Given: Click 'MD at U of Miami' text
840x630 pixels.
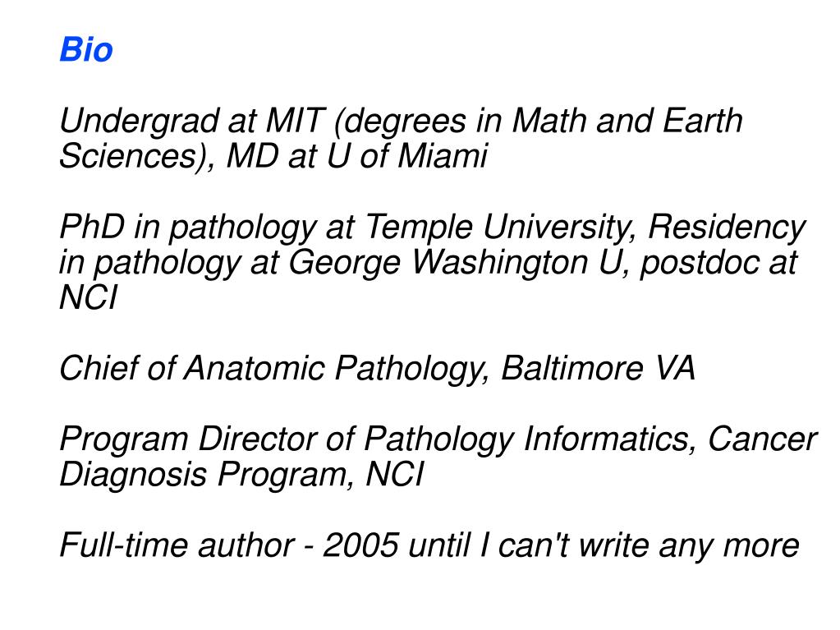Looking at the screenshot, I should click(x=357, y=156).
